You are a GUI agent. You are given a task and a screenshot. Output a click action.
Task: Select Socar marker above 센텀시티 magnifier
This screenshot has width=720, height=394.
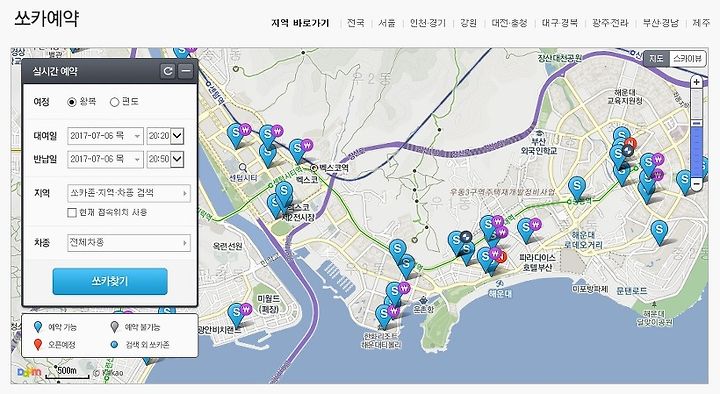[x=236, y=135]
